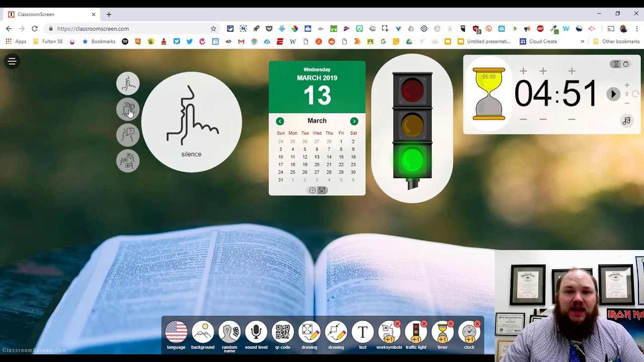The width and height of the screenshot is (644, 362).
Task: Click the March month heading in calendar
Action: 317,121
